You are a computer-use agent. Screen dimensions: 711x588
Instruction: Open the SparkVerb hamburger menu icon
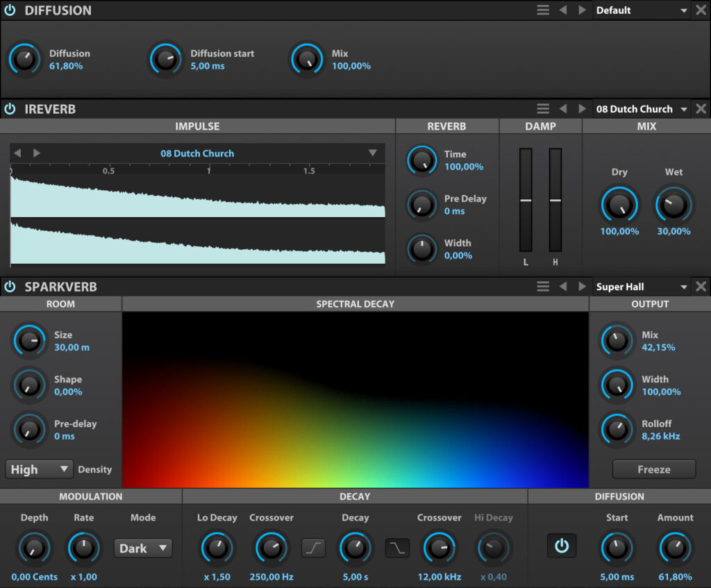[x=542, y=286]
